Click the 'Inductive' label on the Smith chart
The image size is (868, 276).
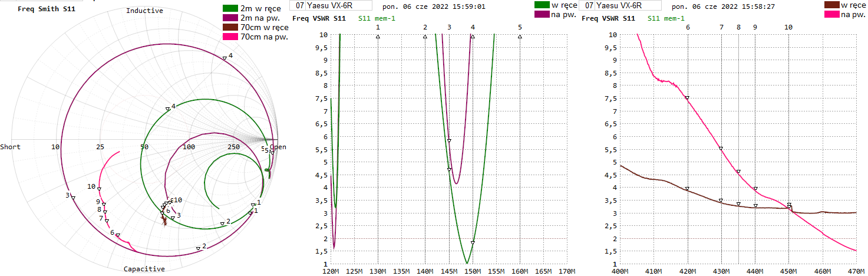(144, 11)
